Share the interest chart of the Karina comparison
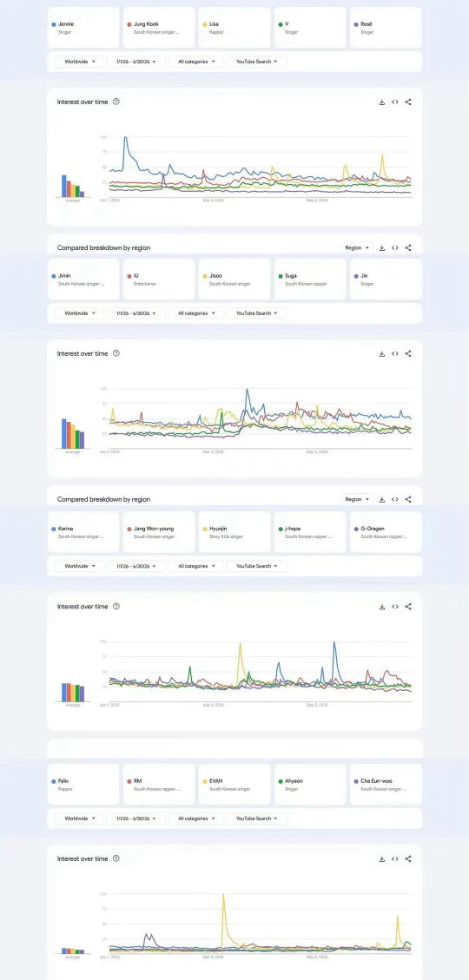The height and width of the screenshot is (980, 469). coord(408,606)
